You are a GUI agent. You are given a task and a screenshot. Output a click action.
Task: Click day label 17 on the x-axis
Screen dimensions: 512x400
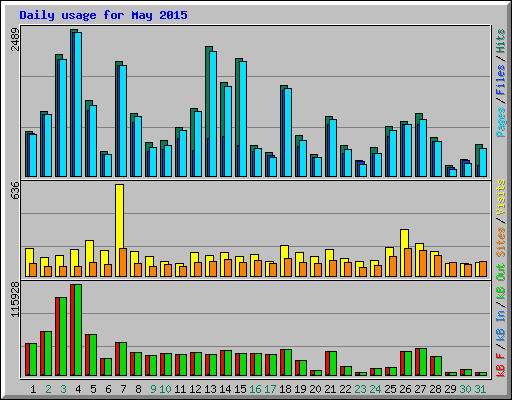click(x=270, y=389)
